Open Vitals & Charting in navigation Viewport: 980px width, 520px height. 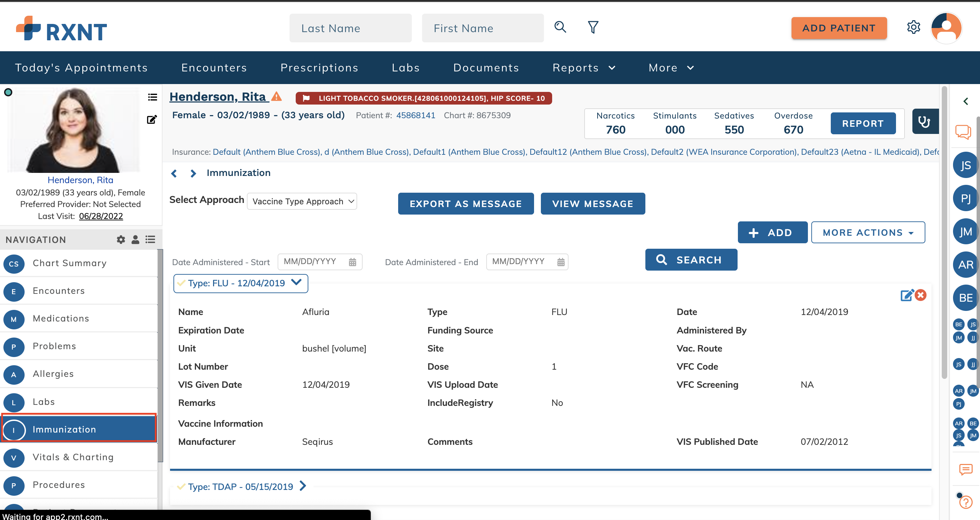pos(79,457)
